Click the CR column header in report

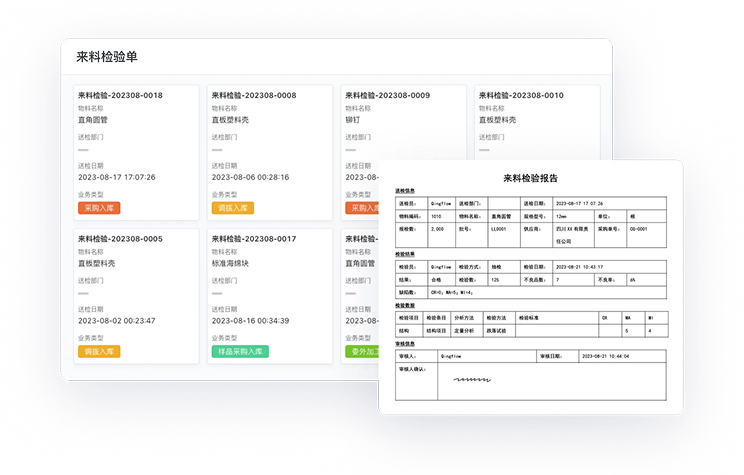coord(604,318)
